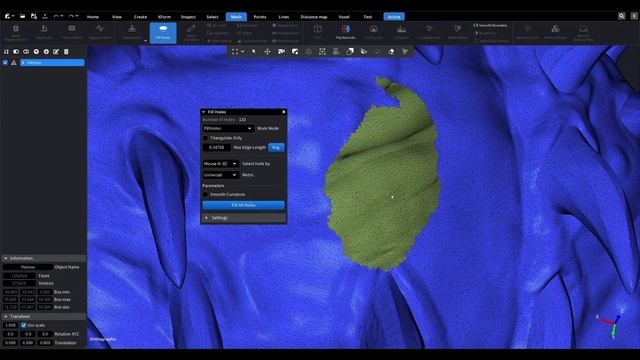Click the redo arrow in the title bar
The width and height of the screenshot is (640, 360).
coord(71,16)
